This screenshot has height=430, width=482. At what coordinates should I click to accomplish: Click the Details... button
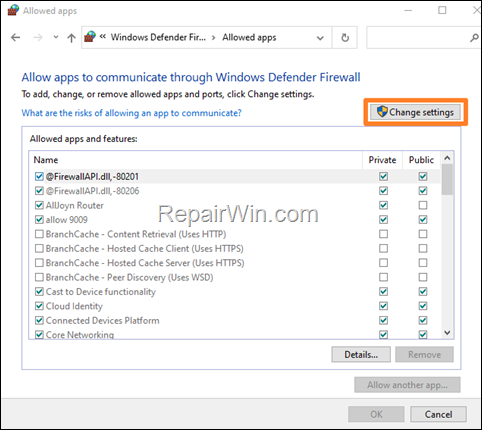click(361, 355)
